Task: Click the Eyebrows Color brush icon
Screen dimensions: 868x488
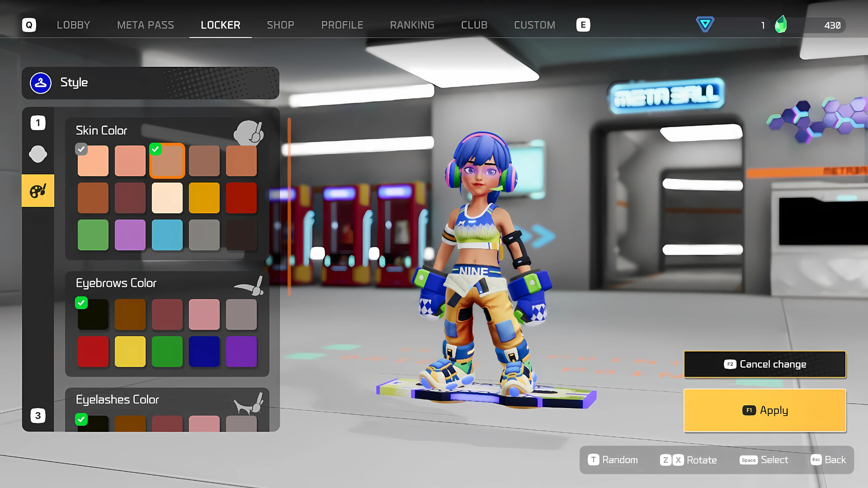Action: click(249, 286)
